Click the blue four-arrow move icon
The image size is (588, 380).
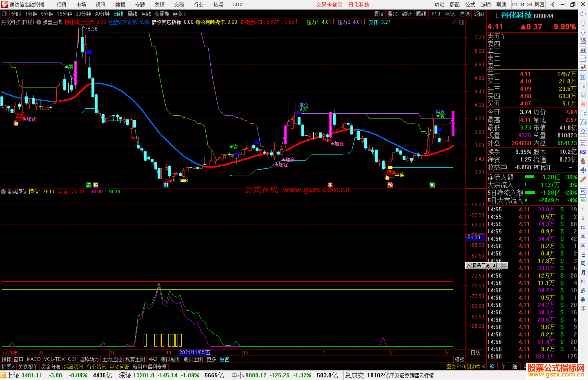click(x=583, y=170)
